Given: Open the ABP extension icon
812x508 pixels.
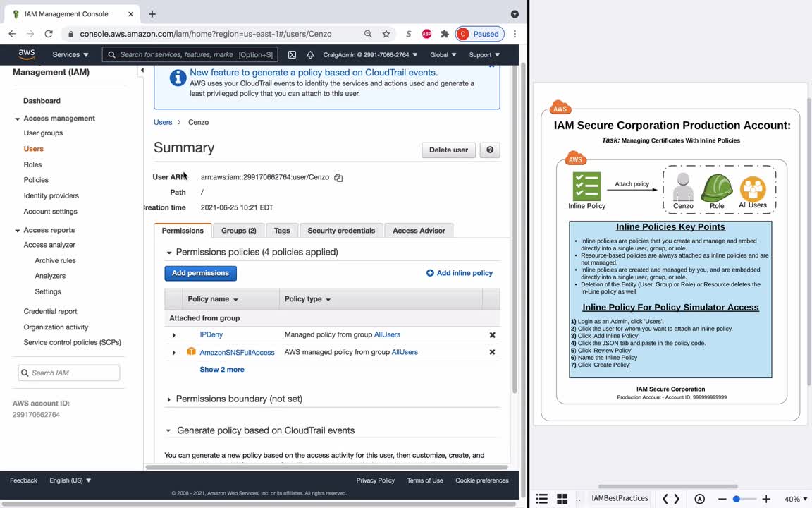Looking at the screenshot, I should click(x=426, y=34).
